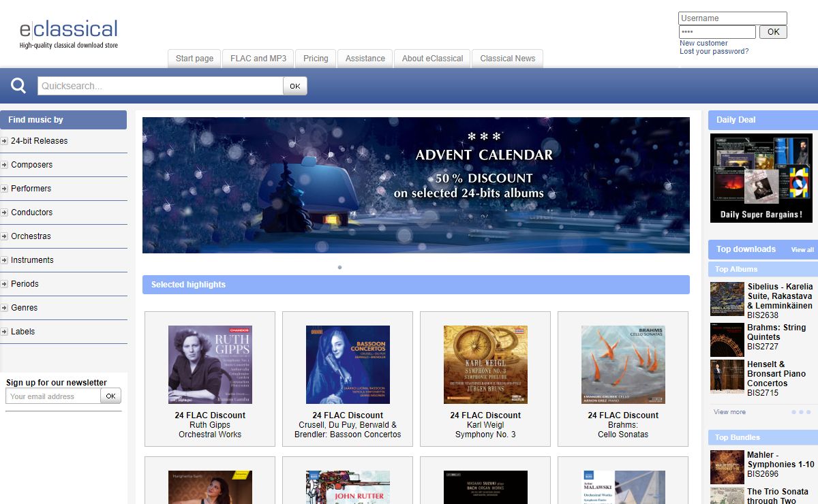
Task: Click the login OK button
Action: tap(773, 32)
